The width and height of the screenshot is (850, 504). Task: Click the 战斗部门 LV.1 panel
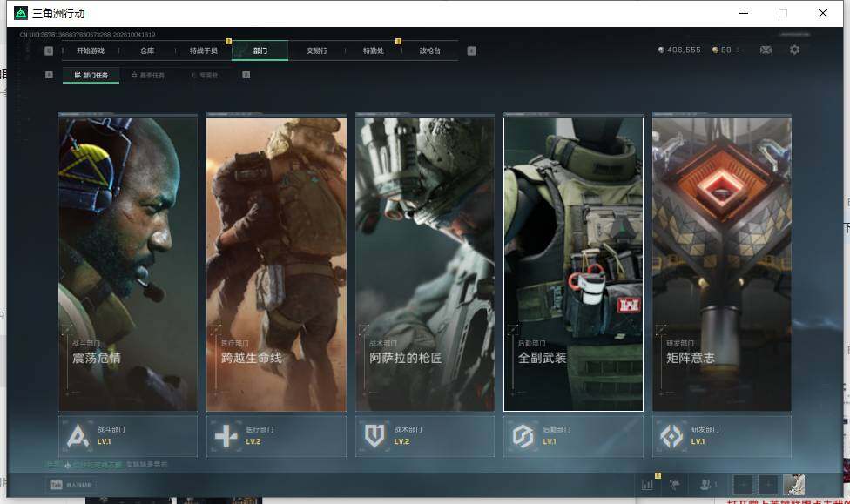click(x=128, y=436)
